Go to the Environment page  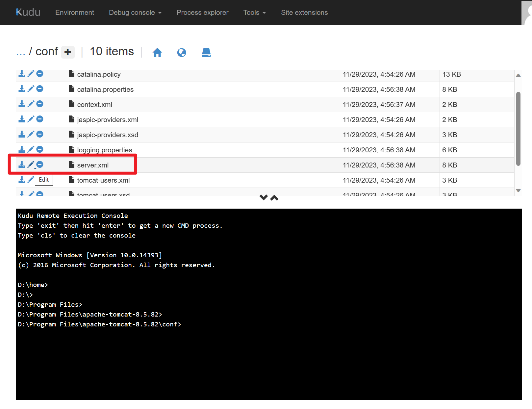(75, 13)
